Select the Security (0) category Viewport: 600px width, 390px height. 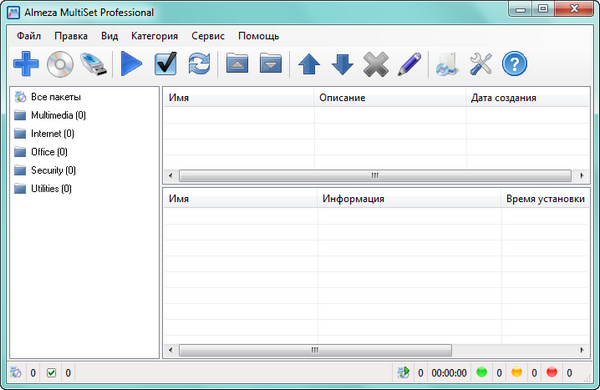coord(53,170)
